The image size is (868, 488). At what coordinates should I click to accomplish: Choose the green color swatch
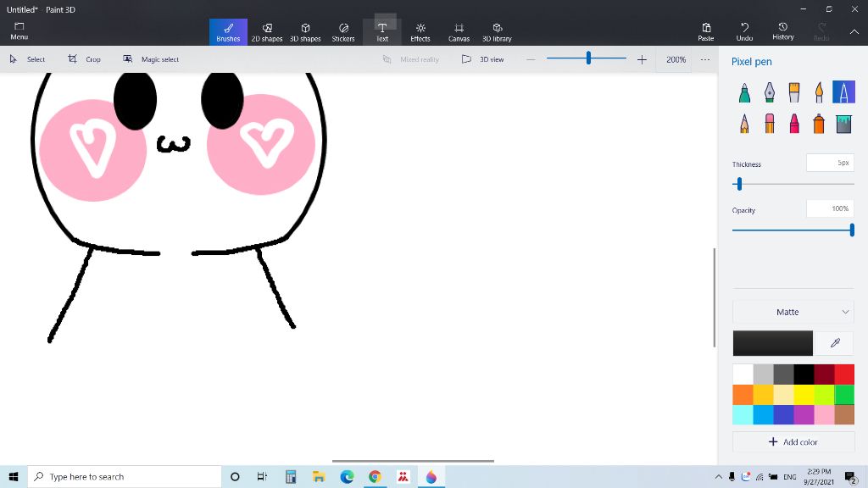point(844,395)
